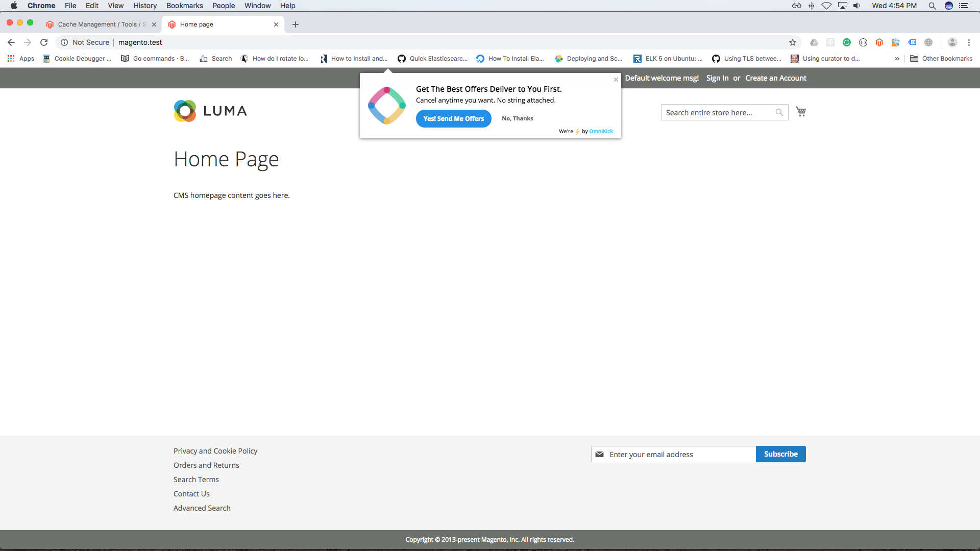Expand the hidden bookmarks chevron
Screen dimensions: 980x551
pos(897,59)
